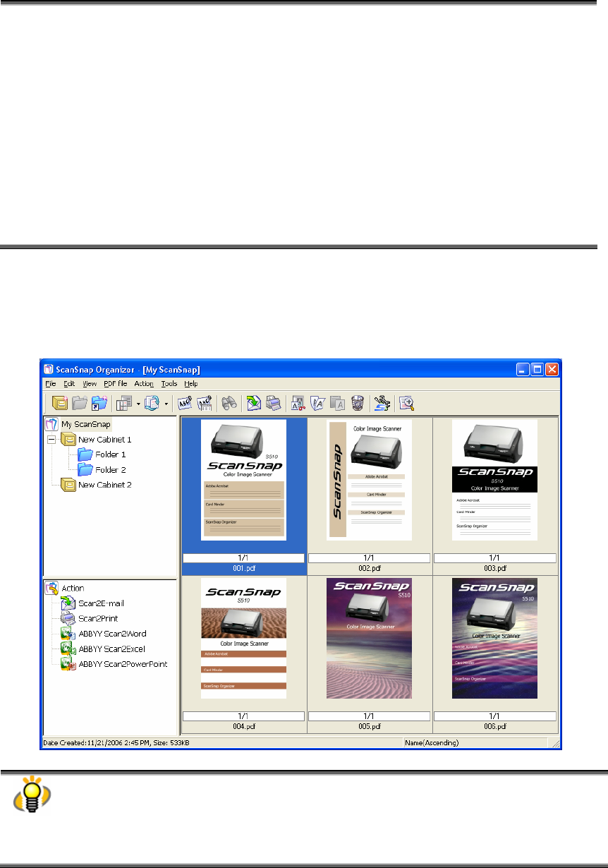The image size is (608, 868).
Task: Click the Date Created status bar text
Action: coord(116,743)
